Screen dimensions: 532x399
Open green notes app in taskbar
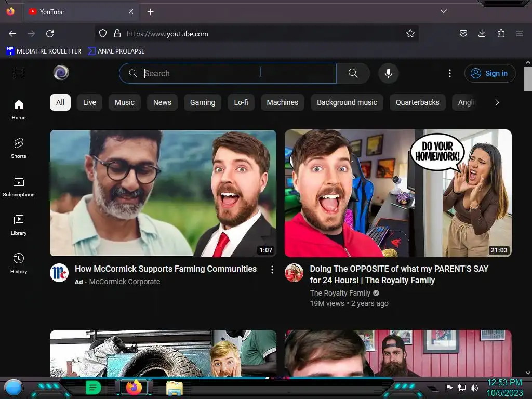pyautogui.click(x=93, y=388)
